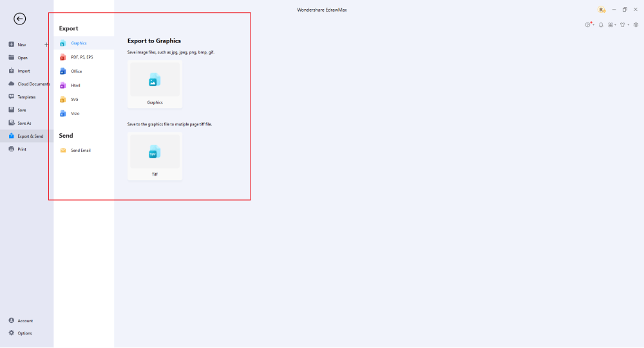Select Visio export format
Image resolution: width=644 pixels, height=348 pixels.
tap(75, 114)
